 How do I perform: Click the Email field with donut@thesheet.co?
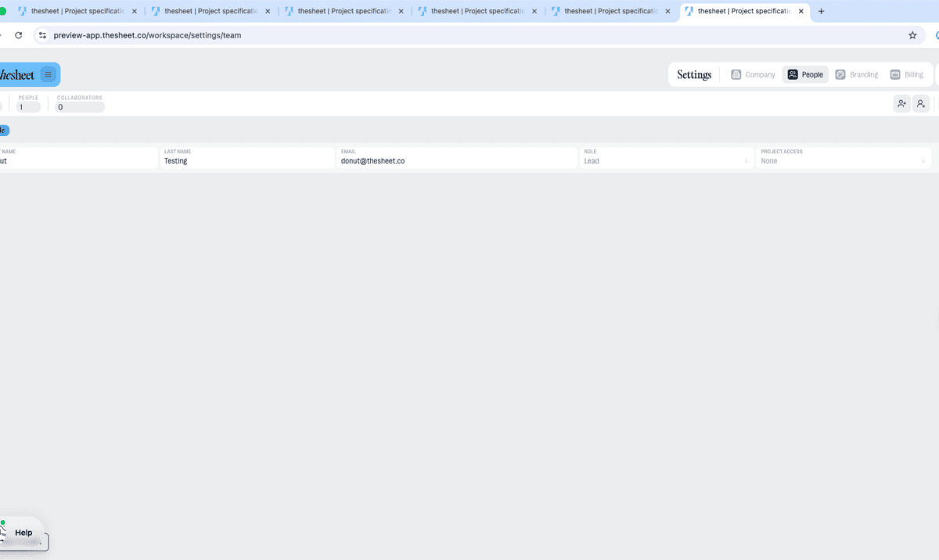click(x=457, y=158)
